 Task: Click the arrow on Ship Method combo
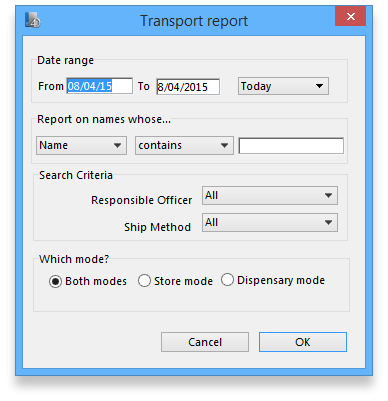pyautogui.click(x=328, y=222)
